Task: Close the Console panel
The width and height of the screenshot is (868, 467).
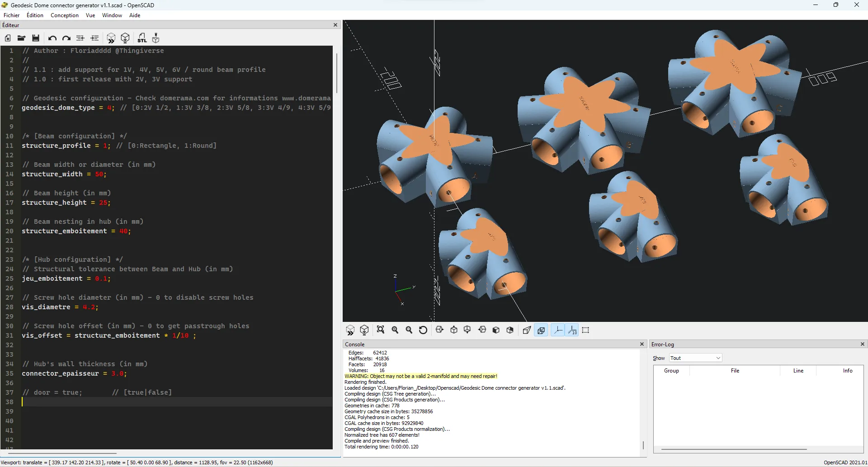Action: [x=642, y=344]
